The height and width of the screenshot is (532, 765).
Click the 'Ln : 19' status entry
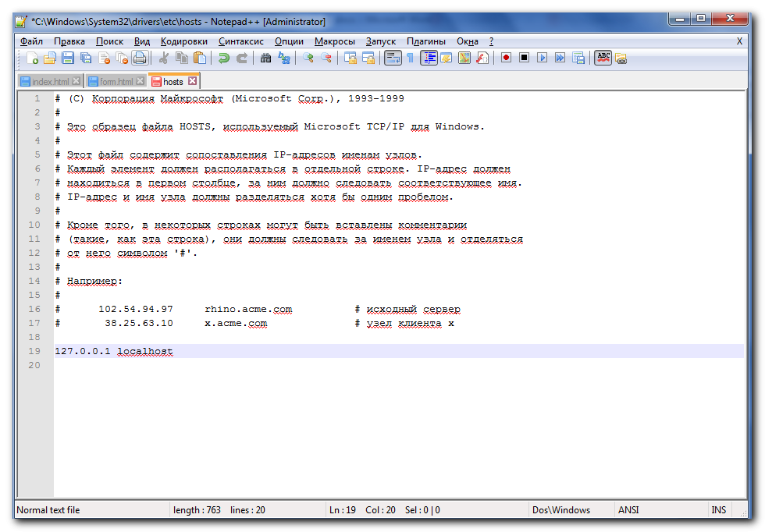coord(343,510)
